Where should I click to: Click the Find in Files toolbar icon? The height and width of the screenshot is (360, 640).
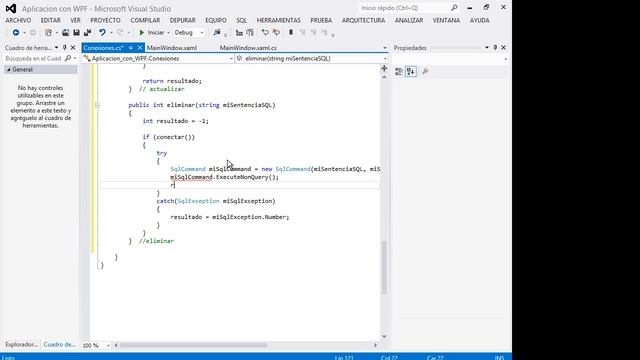(x=217, y=32)
